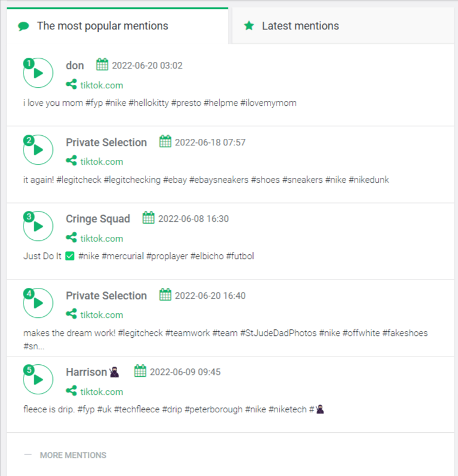Click the share icon under Cringe Squad

click(x=72, y=238)
